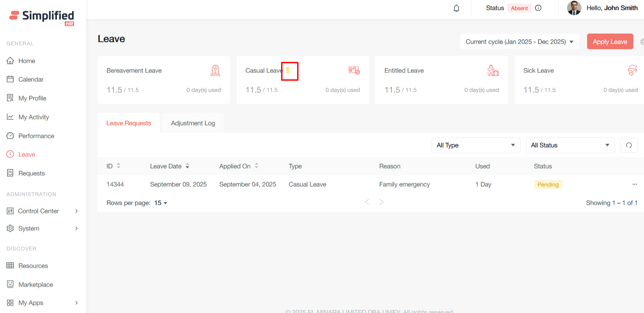The width and height of the screenshot is (644, 313).
Task: Open the All Status filter dropdown
Action: [x=570, y=145]
